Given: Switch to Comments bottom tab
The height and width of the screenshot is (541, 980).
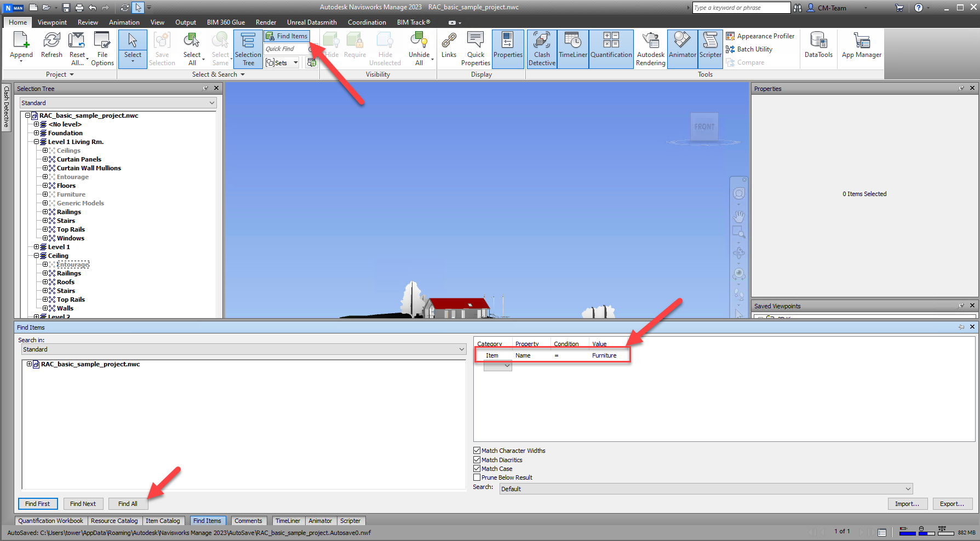Looking at the screenshot, I should coord(248,521).
